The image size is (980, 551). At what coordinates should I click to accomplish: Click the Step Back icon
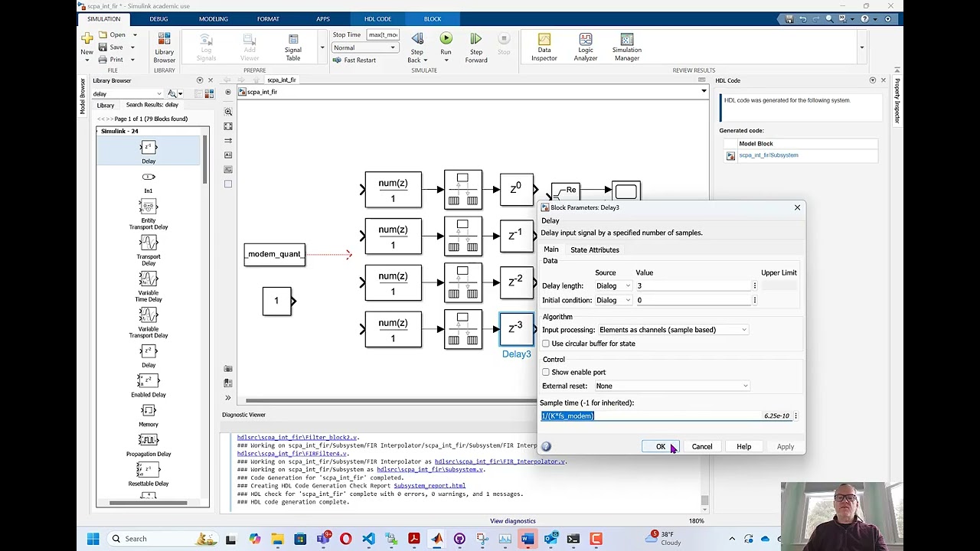pyautogui.click(x=416, y=38)
